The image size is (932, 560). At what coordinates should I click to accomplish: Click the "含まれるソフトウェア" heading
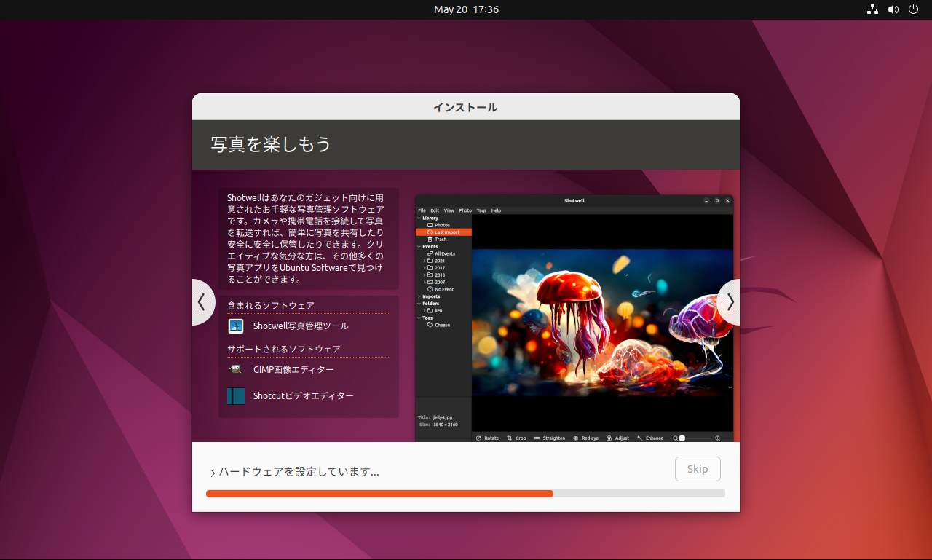click(271, 306)
